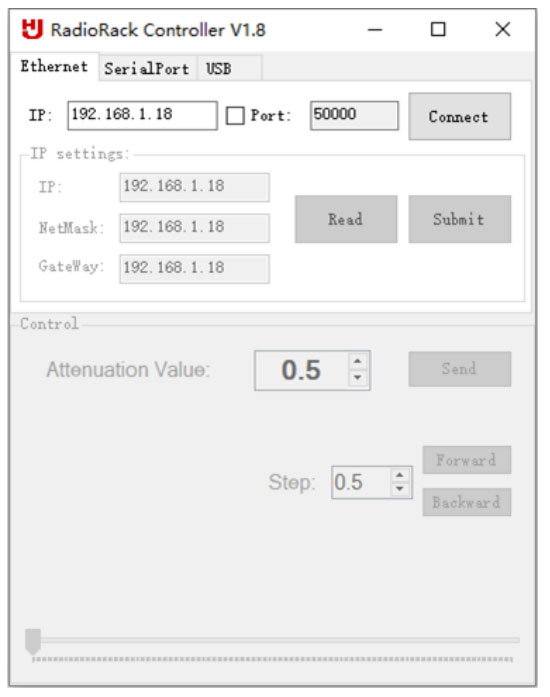Viewport: 550px width, 697px height.
Task: Click the Connect button
Action: click(x=460, y=116)
